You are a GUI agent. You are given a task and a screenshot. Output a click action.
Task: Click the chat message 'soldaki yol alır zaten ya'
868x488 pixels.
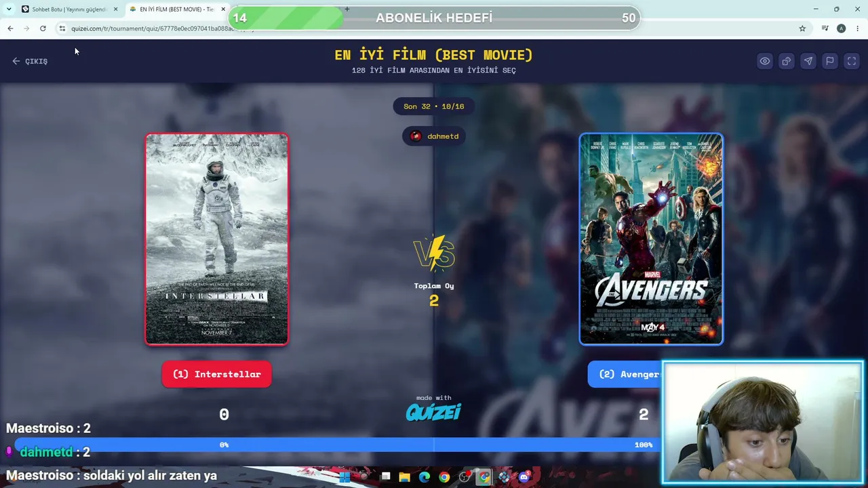click(150, 475)
